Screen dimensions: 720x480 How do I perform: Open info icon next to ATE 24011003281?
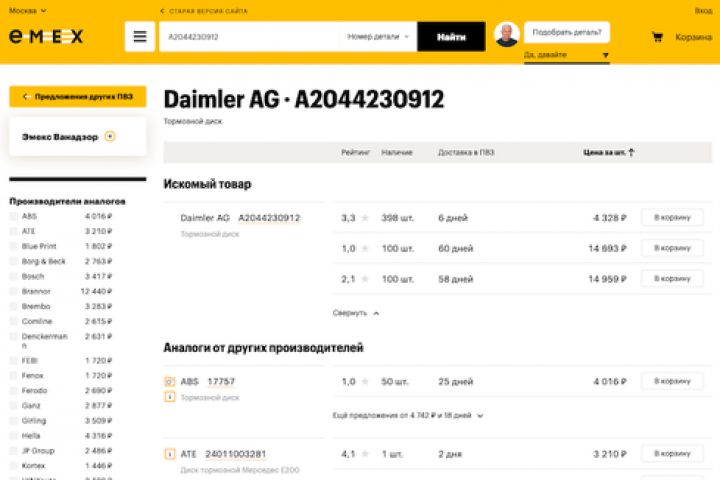[169, 454]
